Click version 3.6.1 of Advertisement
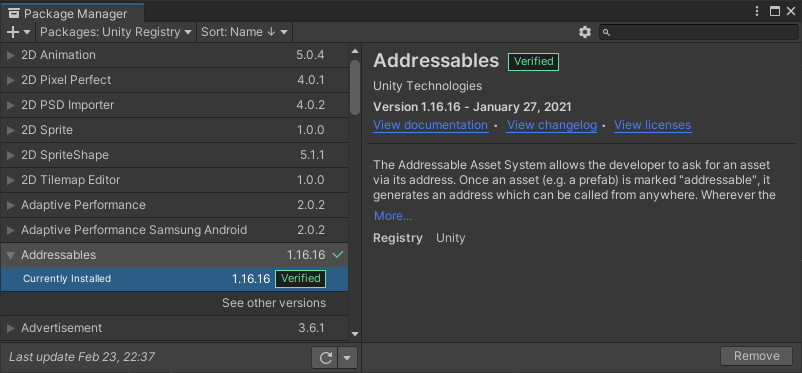 (x=311, y=328)
